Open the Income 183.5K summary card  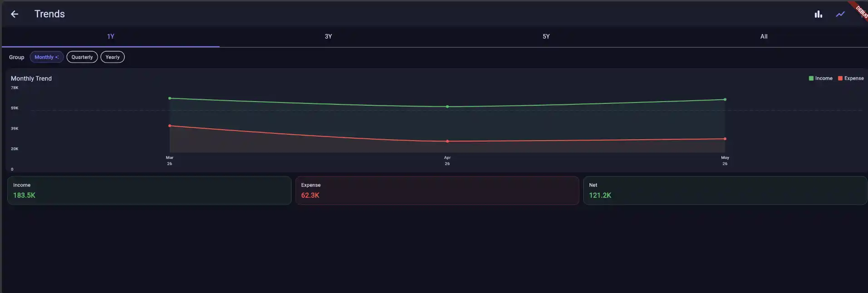click(x=149, y=190)
